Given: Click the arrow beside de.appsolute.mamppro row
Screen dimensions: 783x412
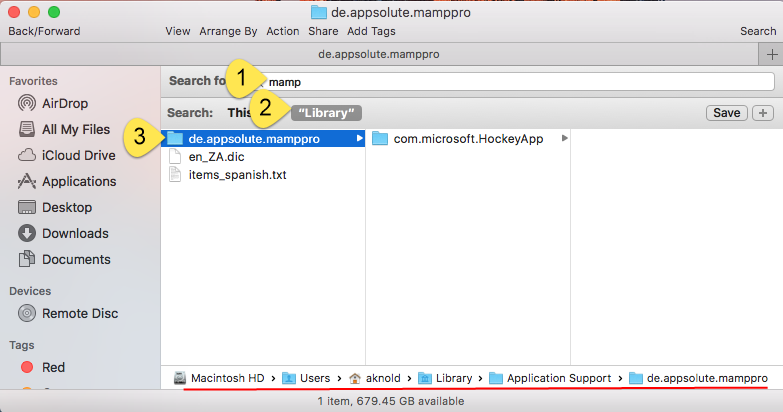Looking at the screenshot, I should click(359, 138).
